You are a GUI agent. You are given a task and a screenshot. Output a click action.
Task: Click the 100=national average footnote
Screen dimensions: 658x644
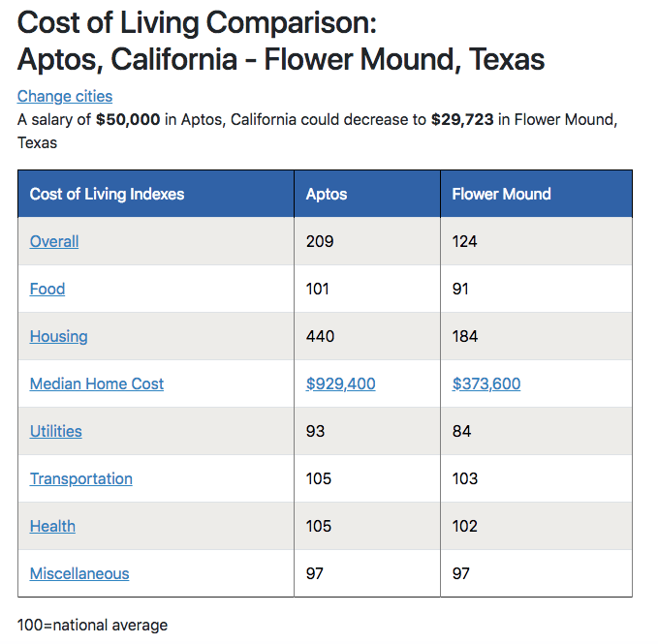(x=93, y=625)
